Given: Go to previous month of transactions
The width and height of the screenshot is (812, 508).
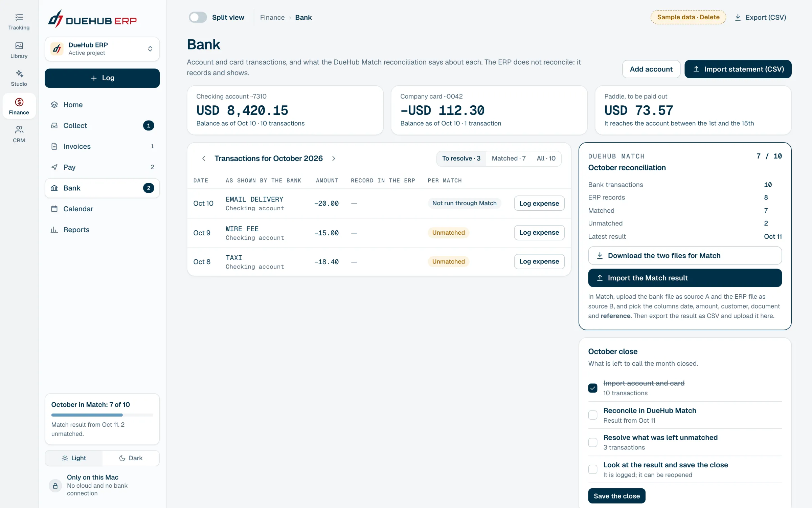Looking at the screenshot, I should point(204,158).
